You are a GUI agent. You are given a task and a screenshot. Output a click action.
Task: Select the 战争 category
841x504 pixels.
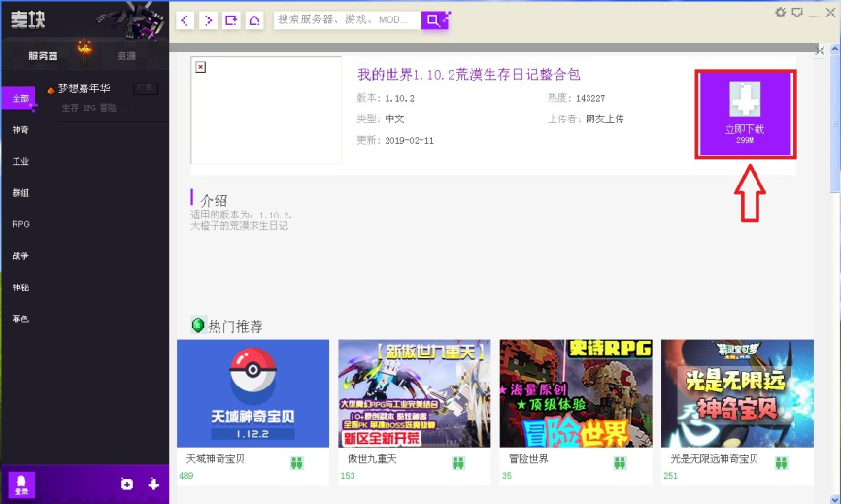pyautogui.click(x=20, y=255)
